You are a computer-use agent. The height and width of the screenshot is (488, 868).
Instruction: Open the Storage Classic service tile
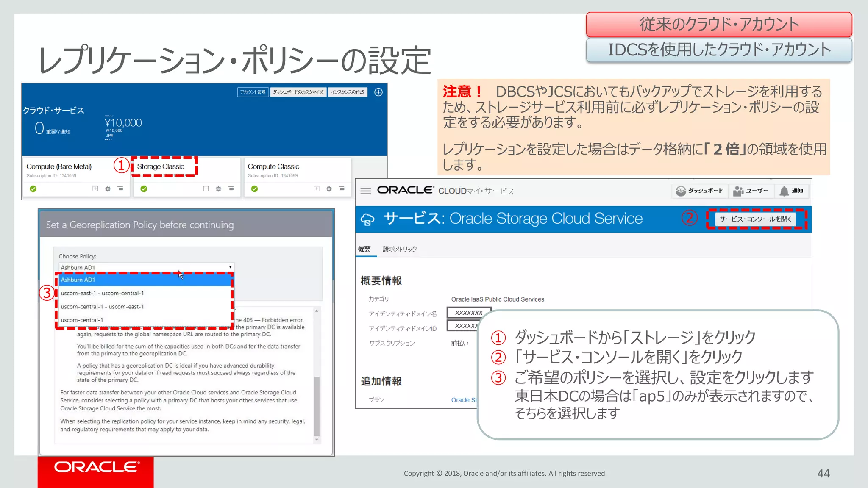click(161, 166)
